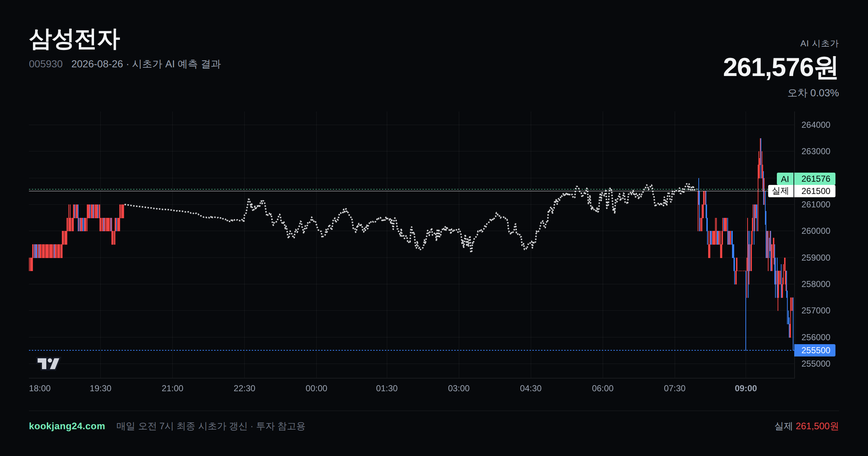Screen dimensions: 868x456
Task: Click the date text 2026-08-26 시초가 AI 예측 결과
Action: coord(146,64)
